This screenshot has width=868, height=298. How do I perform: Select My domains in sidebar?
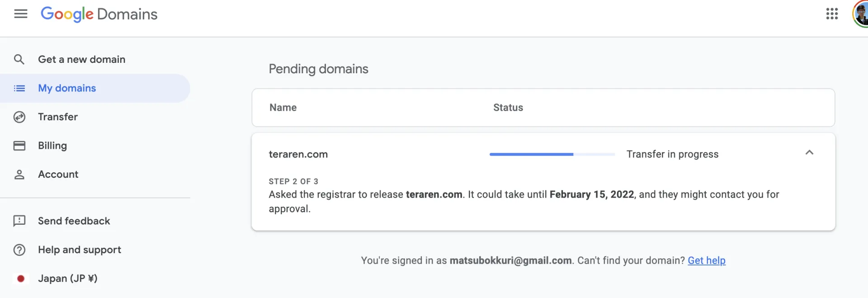tap(67, 88)
